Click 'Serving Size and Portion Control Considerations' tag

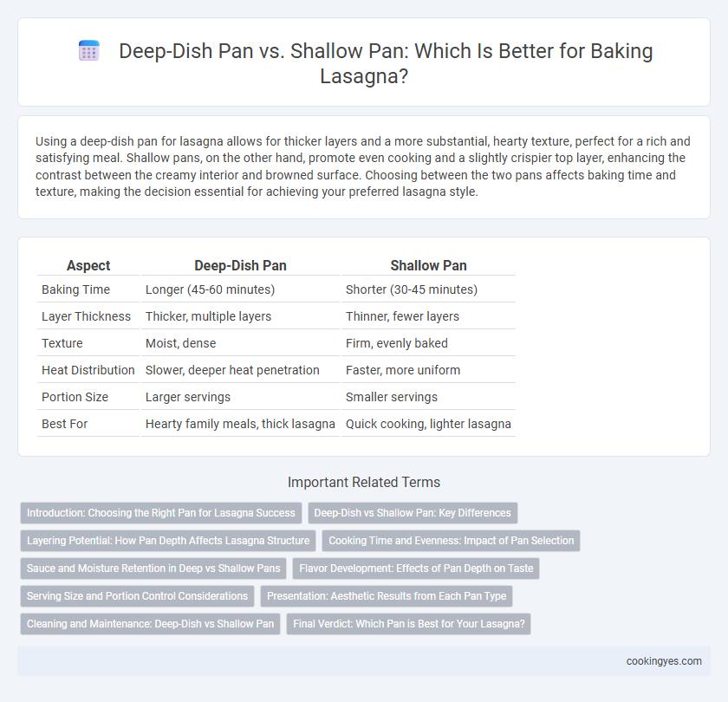pyautogui.click(x=137, y=596)
